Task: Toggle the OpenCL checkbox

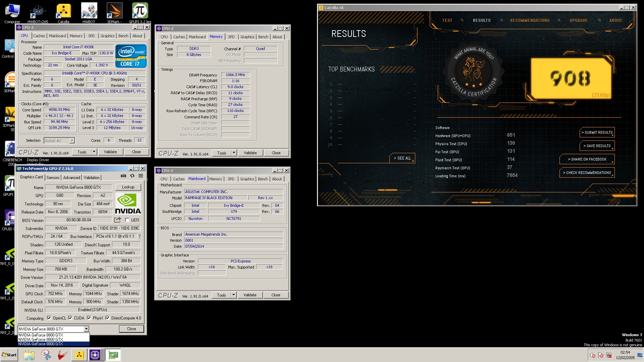Action: (x=49, y=318)
